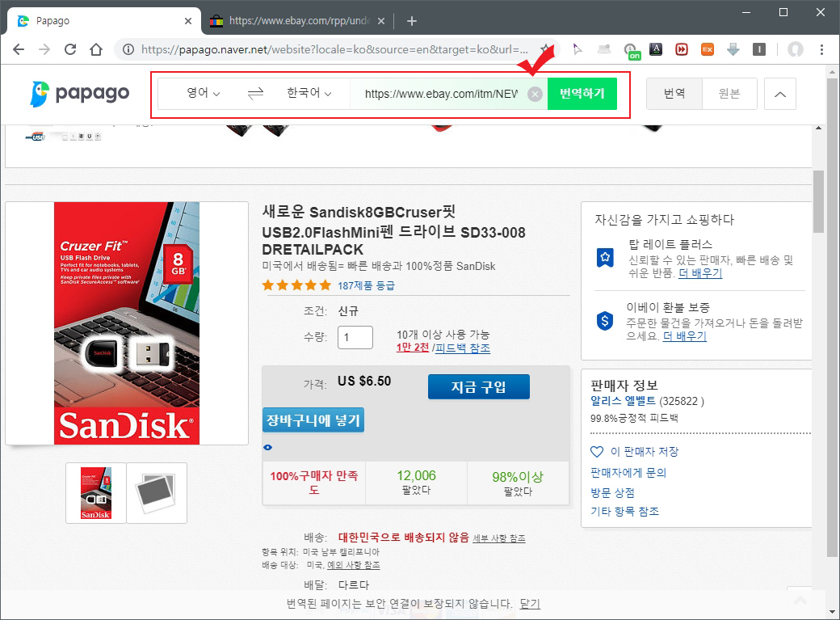Click the green 번역하기 translate button
The width and height of the screenshot is (840, 620).
pos(582,94)
